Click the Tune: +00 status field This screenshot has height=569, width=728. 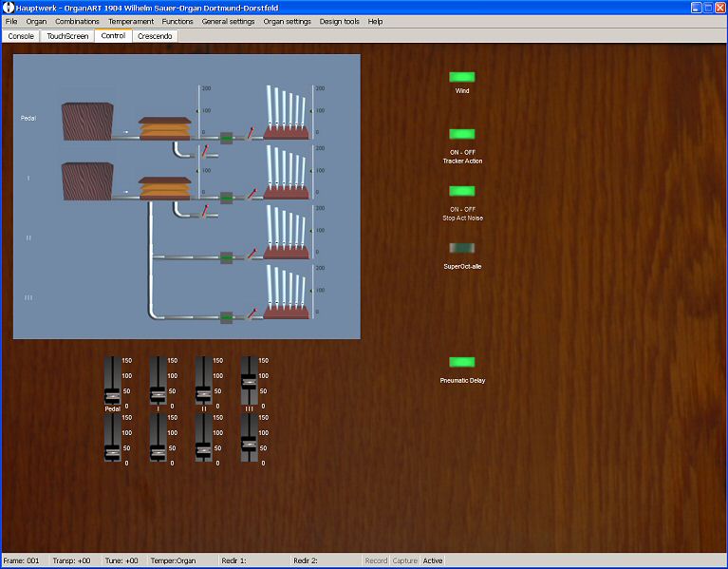pos(121,560)
